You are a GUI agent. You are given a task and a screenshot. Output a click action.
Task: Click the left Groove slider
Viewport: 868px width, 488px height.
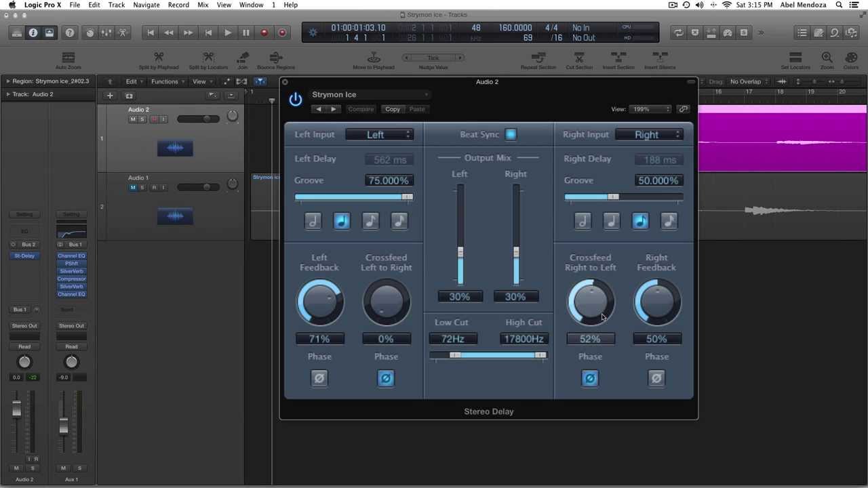[353, 197]
